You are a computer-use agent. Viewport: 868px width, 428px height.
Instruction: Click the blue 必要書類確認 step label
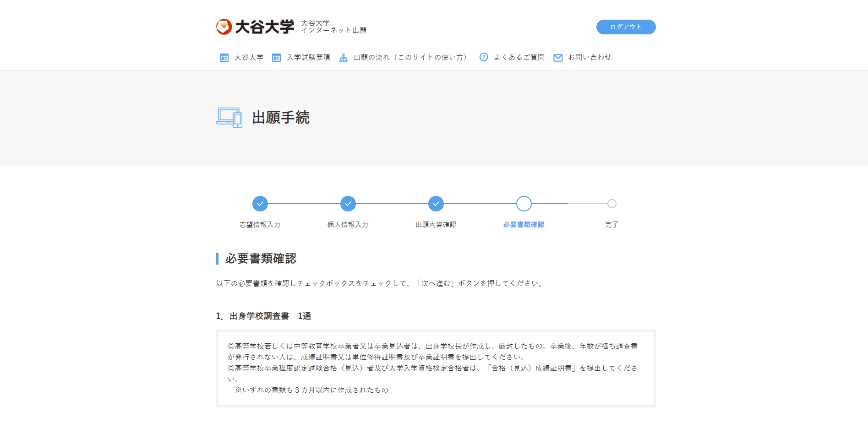pos(524,225)
